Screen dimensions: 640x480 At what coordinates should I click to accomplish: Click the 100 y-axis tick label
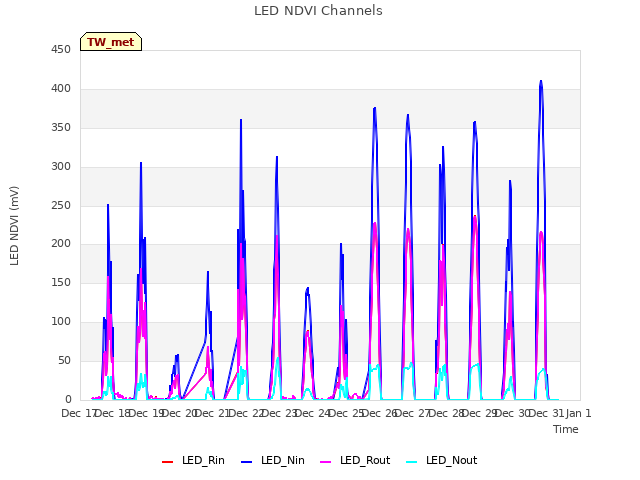point(61,322)
